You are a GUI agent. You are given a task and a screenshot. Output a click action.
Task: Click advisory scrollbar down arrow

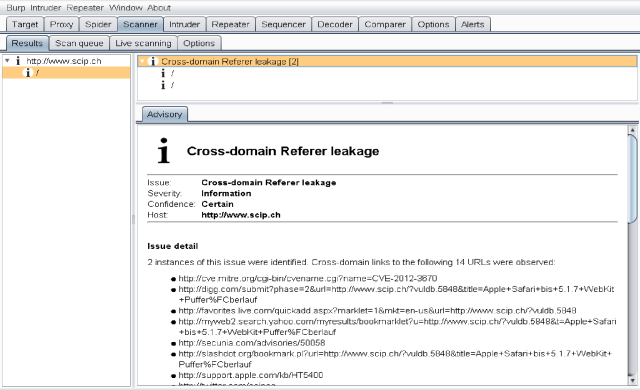point(632,381)
